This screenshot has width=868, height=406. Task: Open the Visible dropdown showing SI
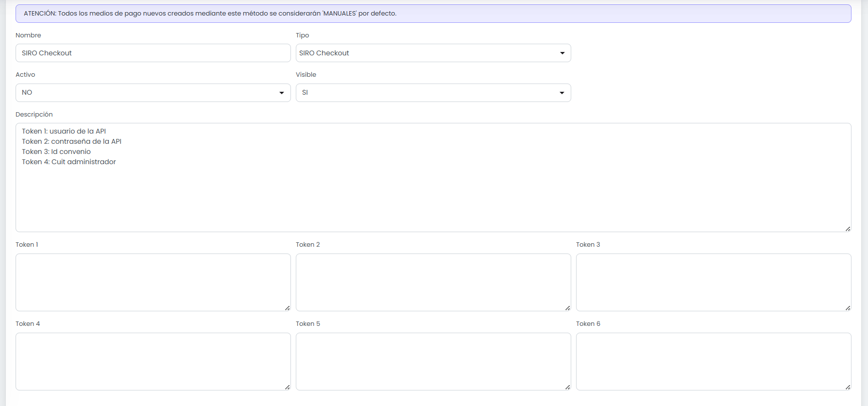coord(433,93)
